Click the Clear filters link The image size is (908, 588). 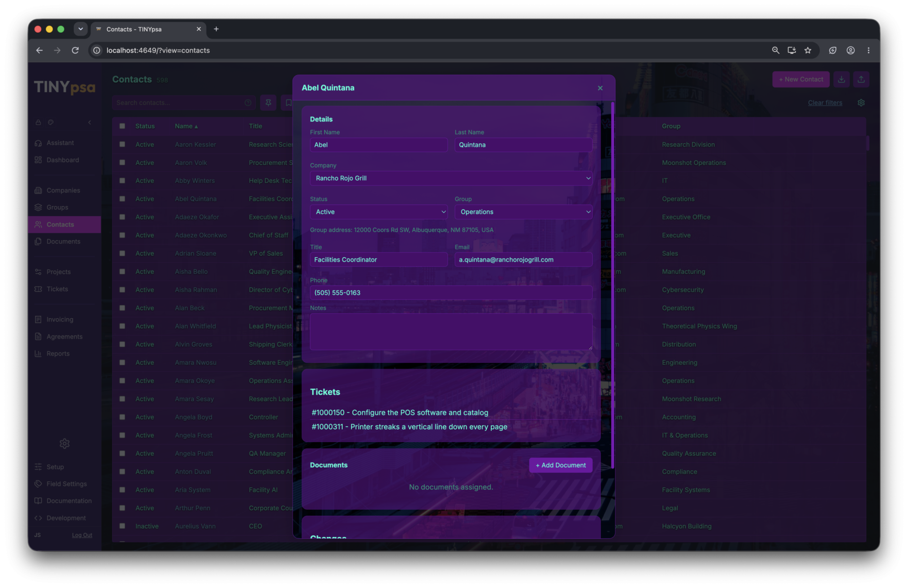click(825, 103)
